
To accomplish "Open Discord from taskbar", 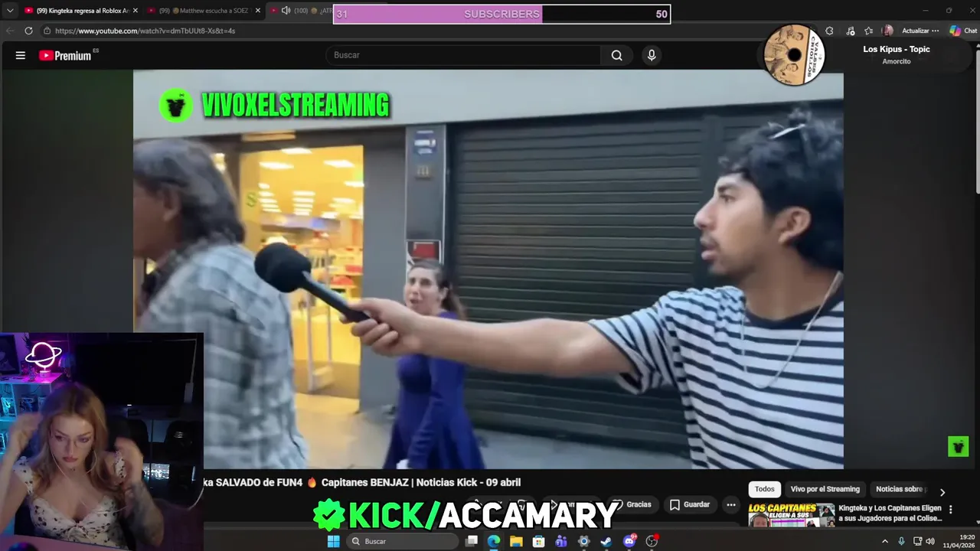I will pos(629,541).
